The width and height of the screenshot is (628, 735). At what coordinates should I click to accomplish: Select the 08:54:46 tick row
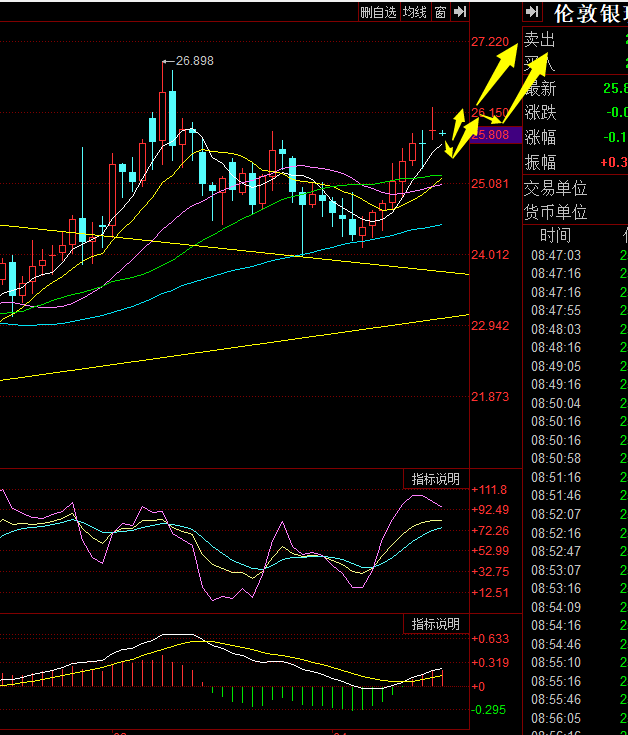(x=576, y=644)
